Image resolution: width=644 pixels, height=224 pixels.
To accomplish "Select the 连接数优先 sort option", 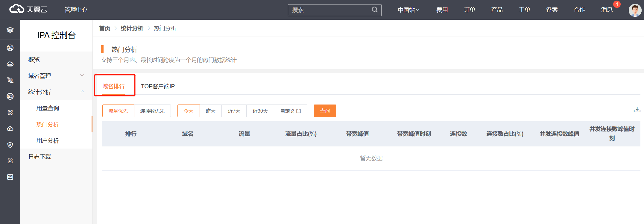I will pos(152,111).
